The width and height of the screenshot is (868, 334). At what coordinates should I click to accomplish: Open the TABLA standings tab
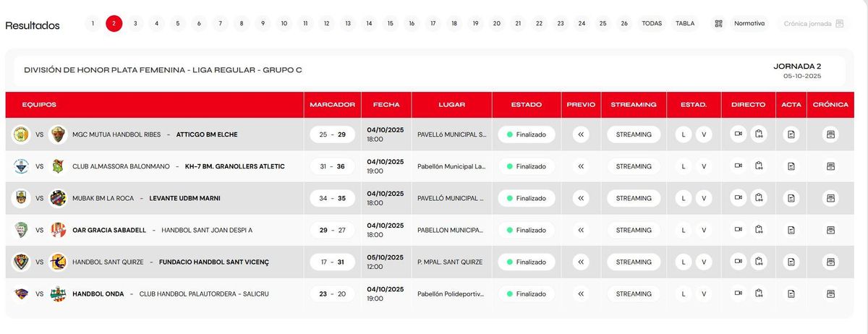685,23
